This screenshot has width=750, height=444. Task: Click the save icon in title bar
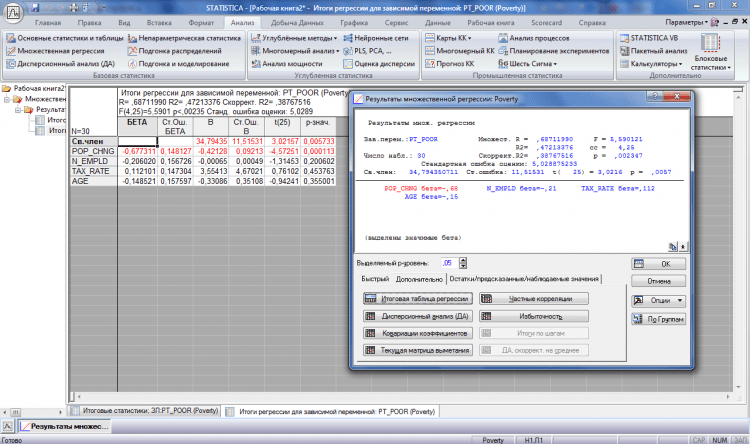(x=35, y=8)
